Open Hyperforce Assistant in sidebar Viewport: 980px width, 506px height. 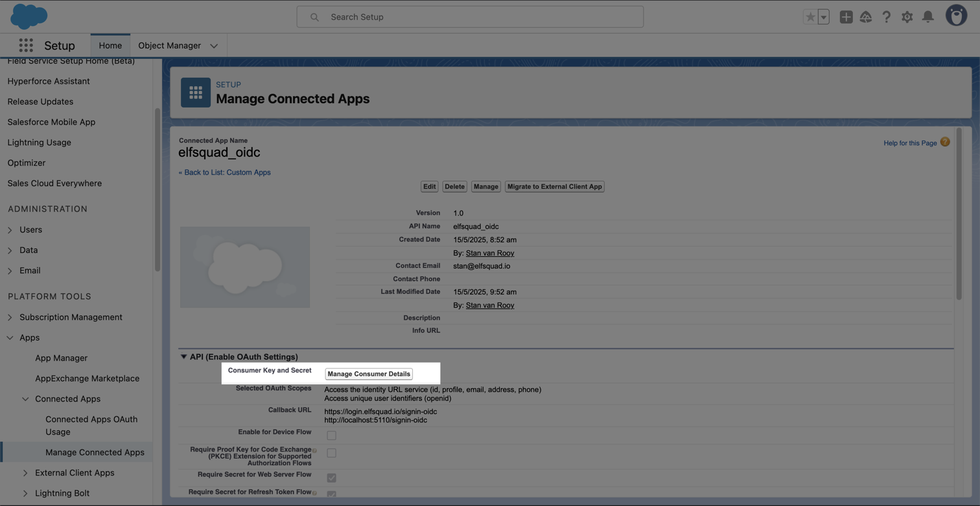coord(49,81)
